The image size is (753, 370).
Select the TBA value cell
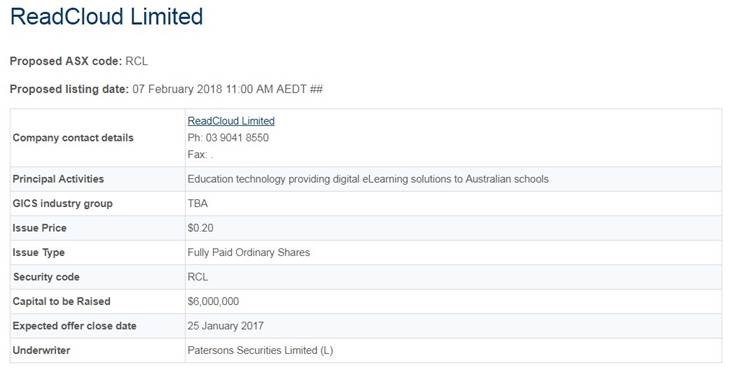pos(197,204)
